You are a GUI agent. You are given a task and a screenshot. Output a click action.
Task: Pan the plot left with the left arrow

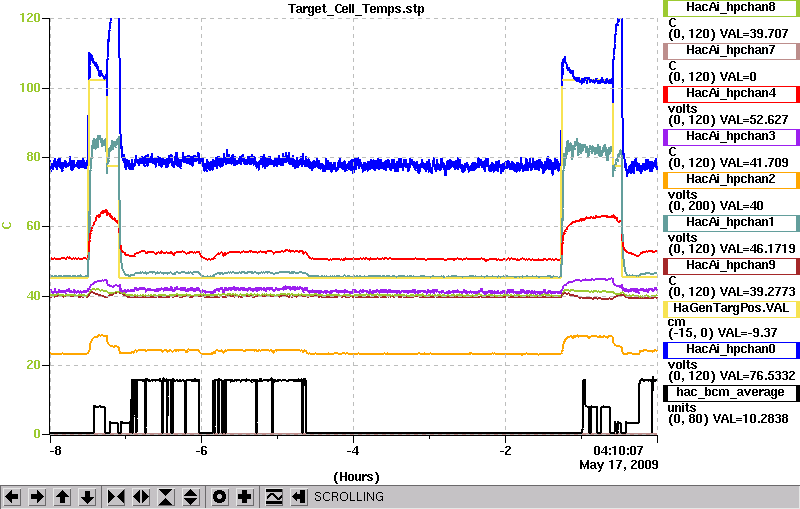coord(12,497)
